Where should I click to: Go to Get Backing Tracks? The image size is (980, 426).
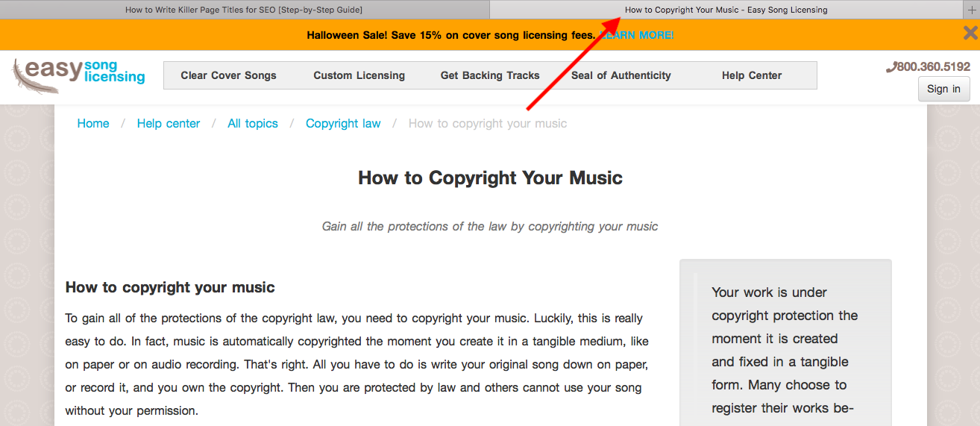pos(490,75)
